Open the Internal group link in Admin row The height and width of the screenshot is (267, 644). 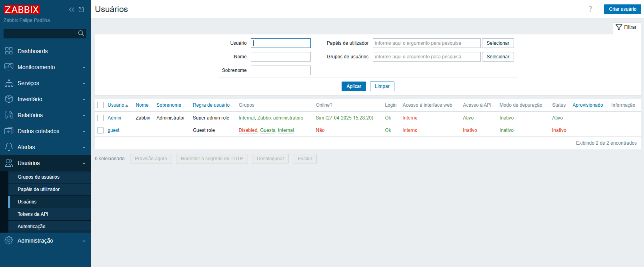click(246, 118)
